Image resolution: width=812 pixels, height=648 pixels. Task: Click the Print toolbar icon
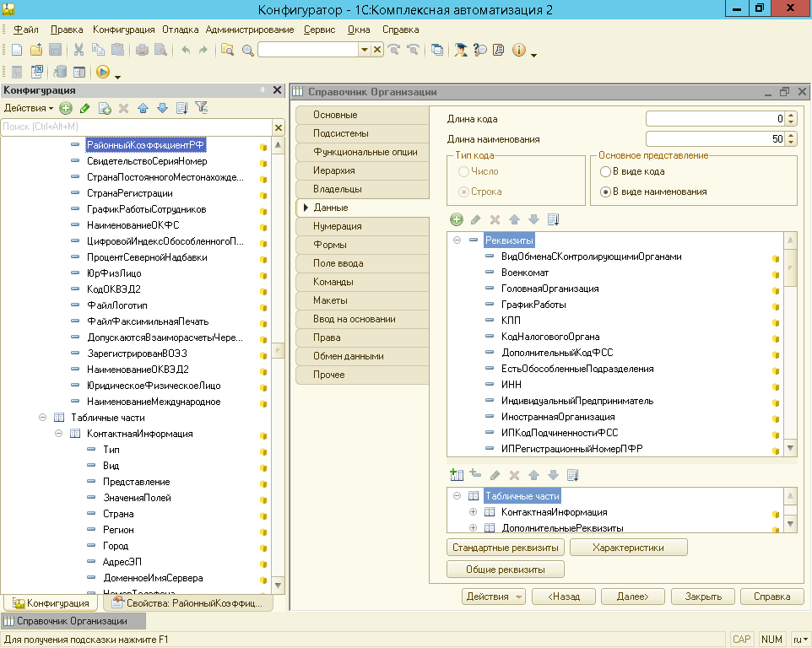(x=142, y=50)
